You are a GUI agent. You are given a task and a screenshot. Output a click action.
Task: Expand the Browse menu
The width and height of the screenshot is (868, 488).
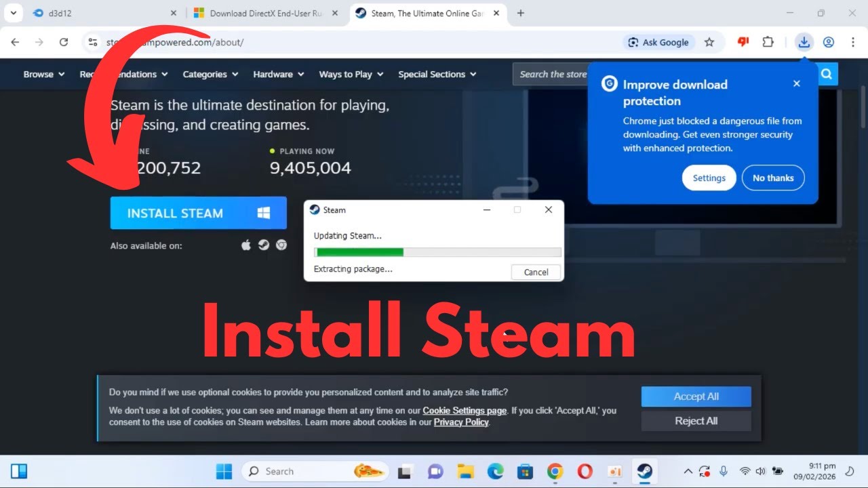coord(44,74)
